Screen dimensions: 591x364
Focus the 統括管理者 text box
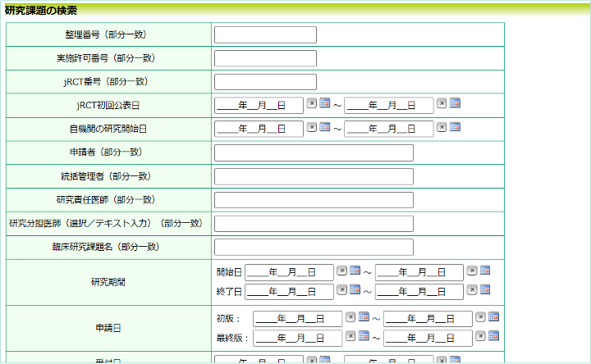(x=313, y=177)
